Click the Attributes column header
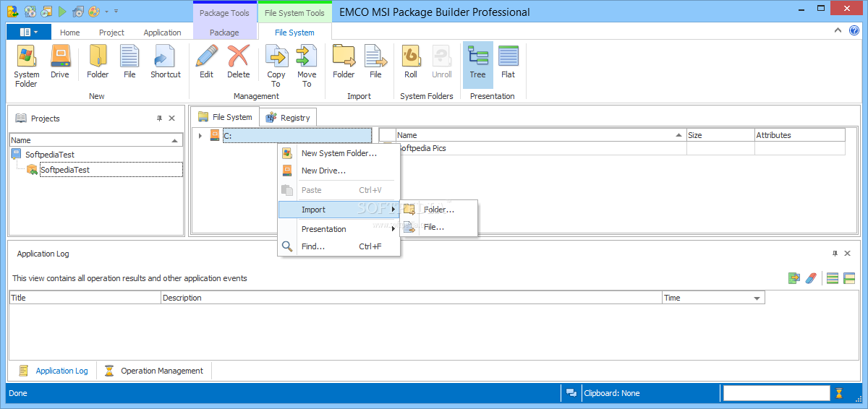This screenshot has height=409, width=868. coord(799,135)
